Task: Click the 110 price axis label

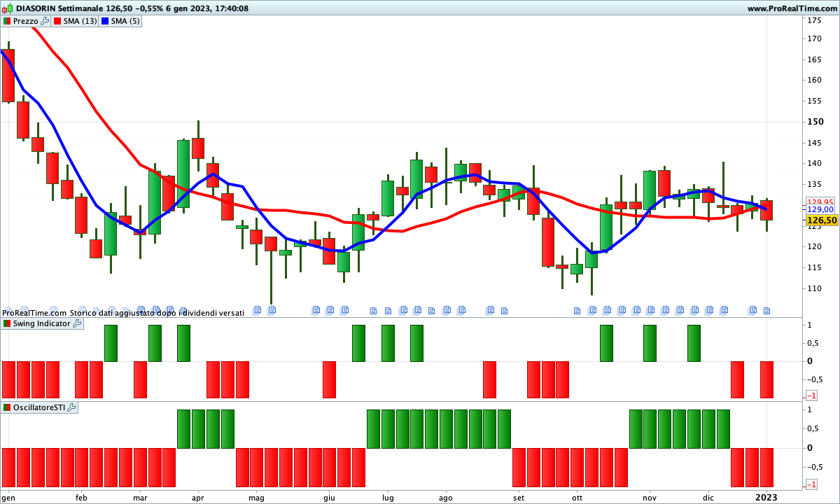Action: coord(815,288)
